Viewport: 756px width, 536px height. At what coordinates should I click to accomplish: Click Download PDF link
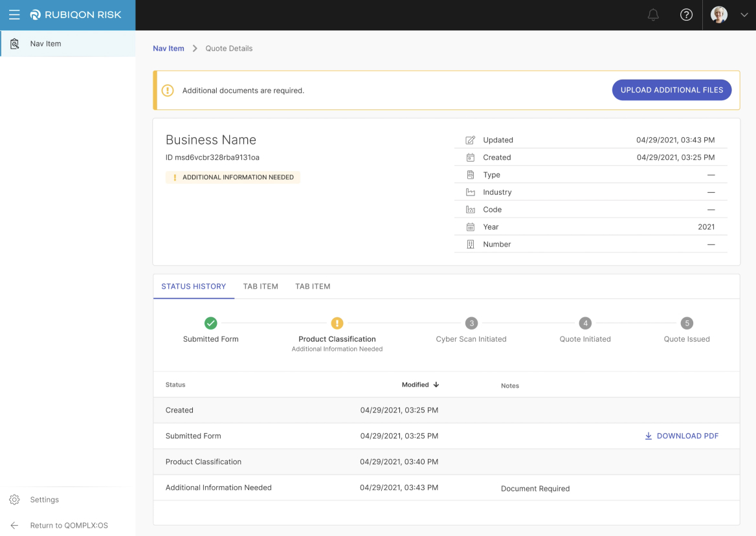tap(682, 436)
